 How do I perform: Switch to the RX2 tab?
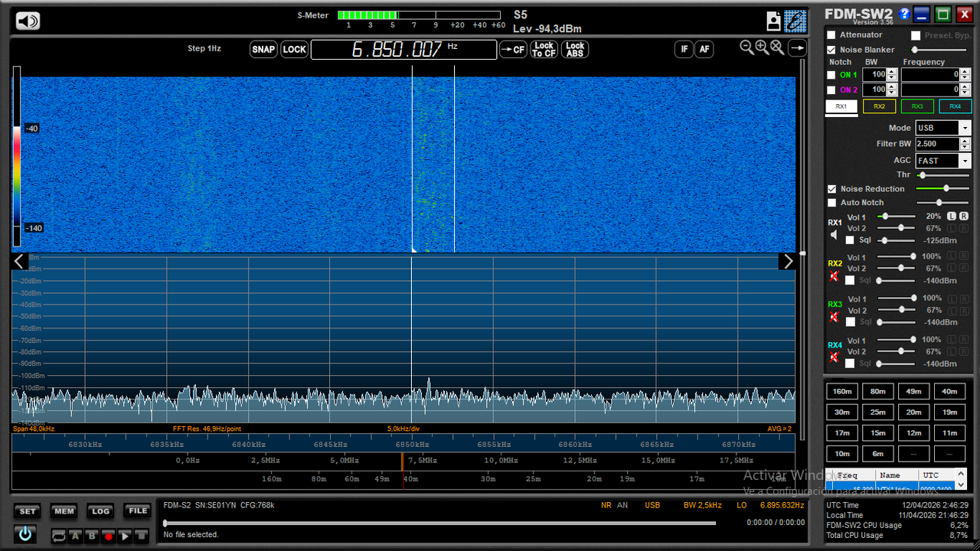(879, 106)
